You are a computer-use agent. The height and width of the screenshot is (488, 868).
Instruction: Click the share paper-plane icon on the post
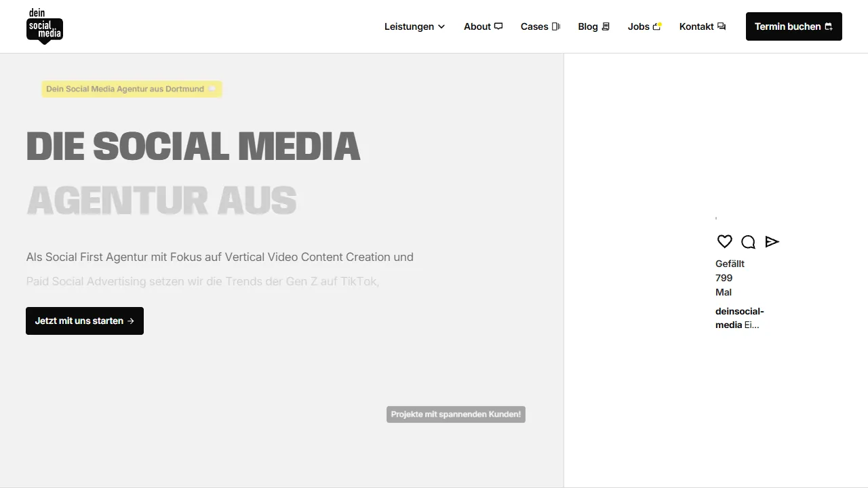coord(772,241)
